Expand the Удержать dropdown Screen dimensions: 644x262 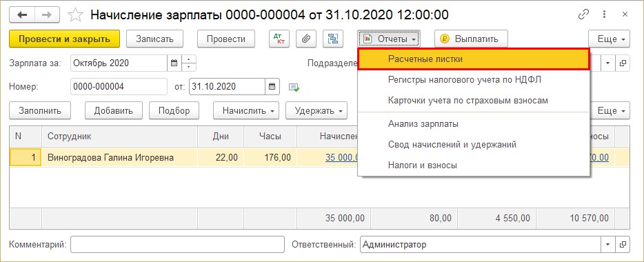coord(316,111)
